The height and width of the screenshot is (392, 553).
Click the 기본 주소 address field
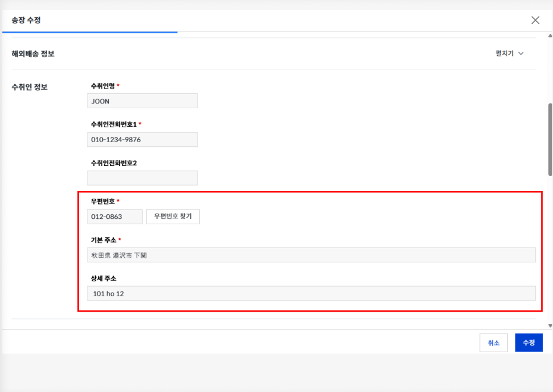click(311, 255)
